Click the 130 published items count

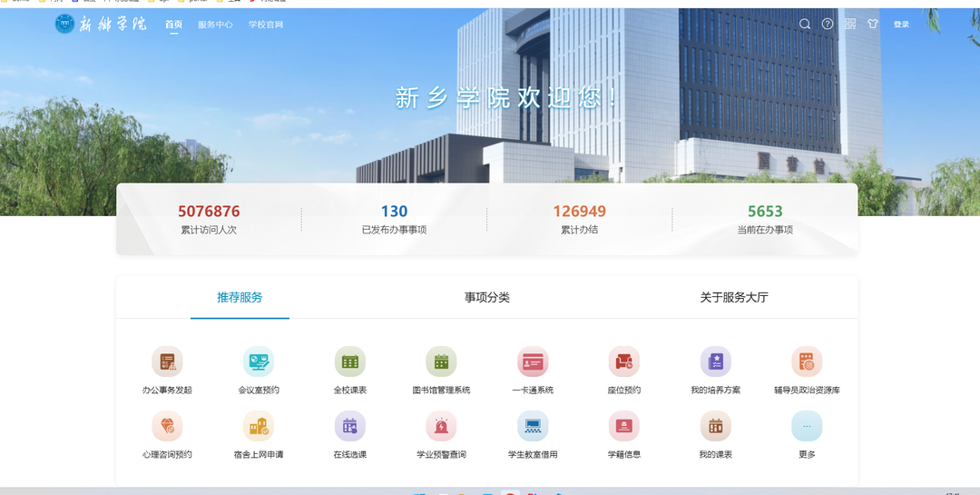tap(395, 212)
